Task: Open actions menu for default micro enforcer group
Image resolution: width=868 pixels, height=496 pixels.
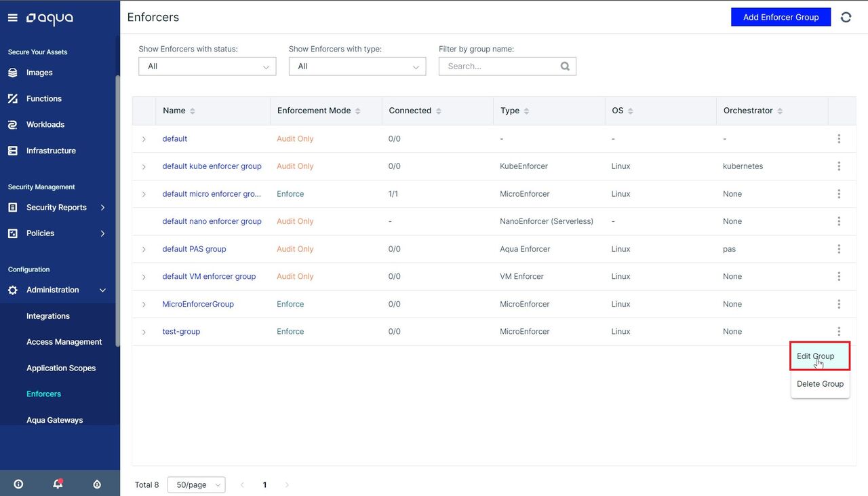Action: coord(839,194)
